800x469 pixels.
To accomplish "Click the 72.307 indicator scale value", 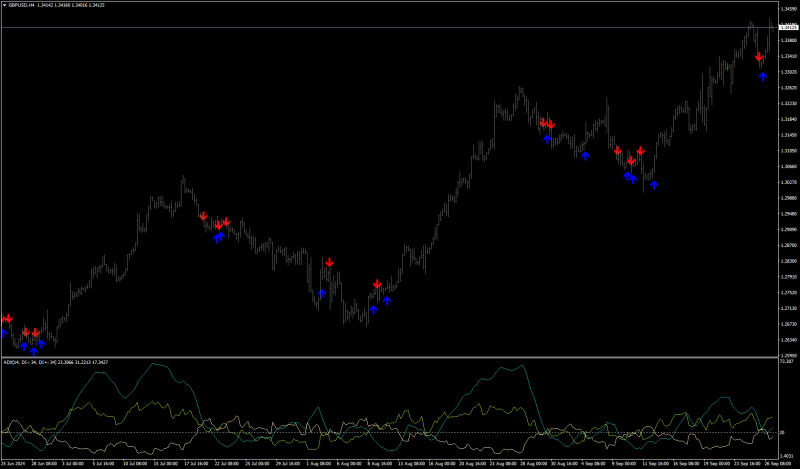I will coord(788,361).
